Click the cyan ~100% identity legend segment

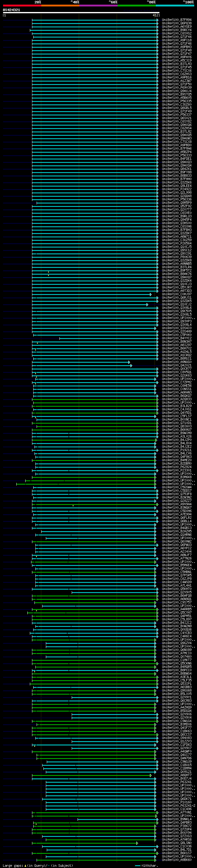pyautogui.click(x=175, y=6)
